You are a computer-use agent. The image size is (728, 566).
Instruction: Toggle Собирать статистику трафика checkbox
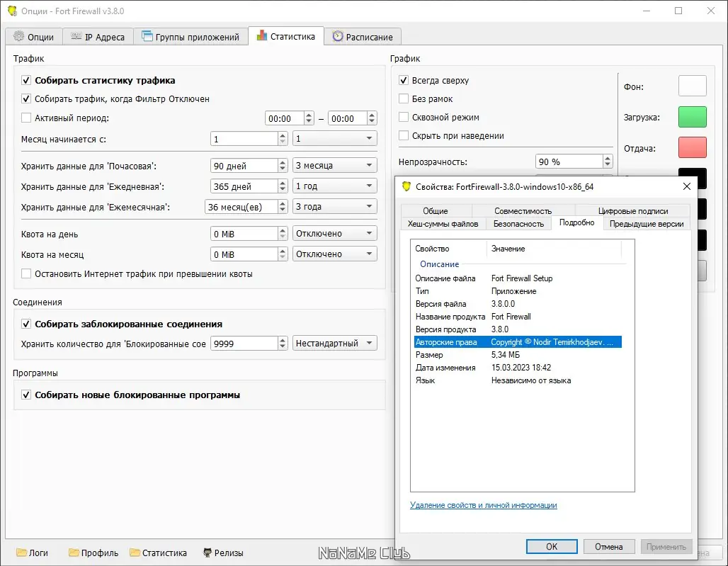click(26, 80)
